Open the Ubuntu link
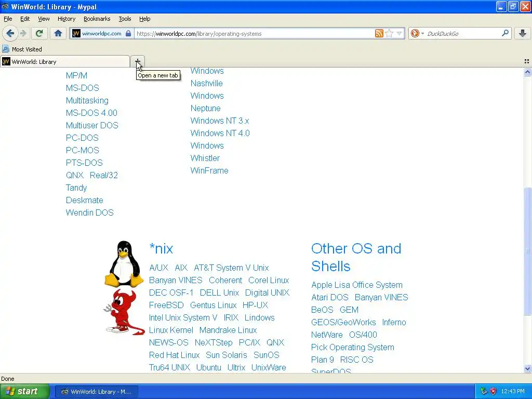This screenshot has width=532, height=399. (x=209, y=367)
